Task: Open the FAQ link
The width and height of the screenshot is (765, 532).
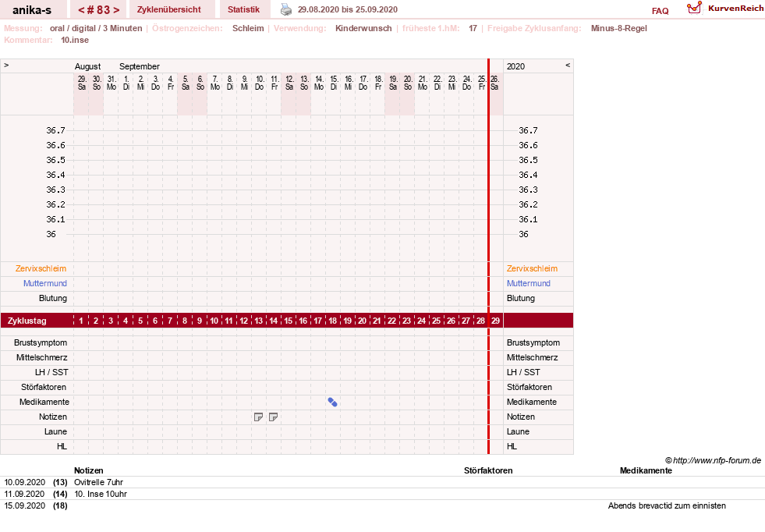Action: coord(660,11)
